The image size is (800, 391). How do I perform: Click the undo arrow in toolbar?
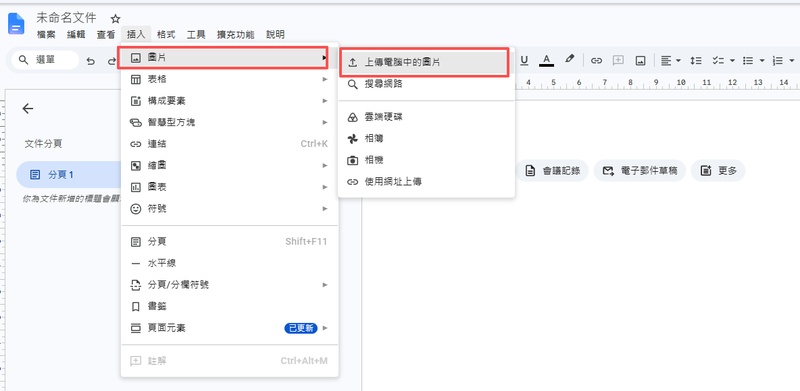click(90, 61)
